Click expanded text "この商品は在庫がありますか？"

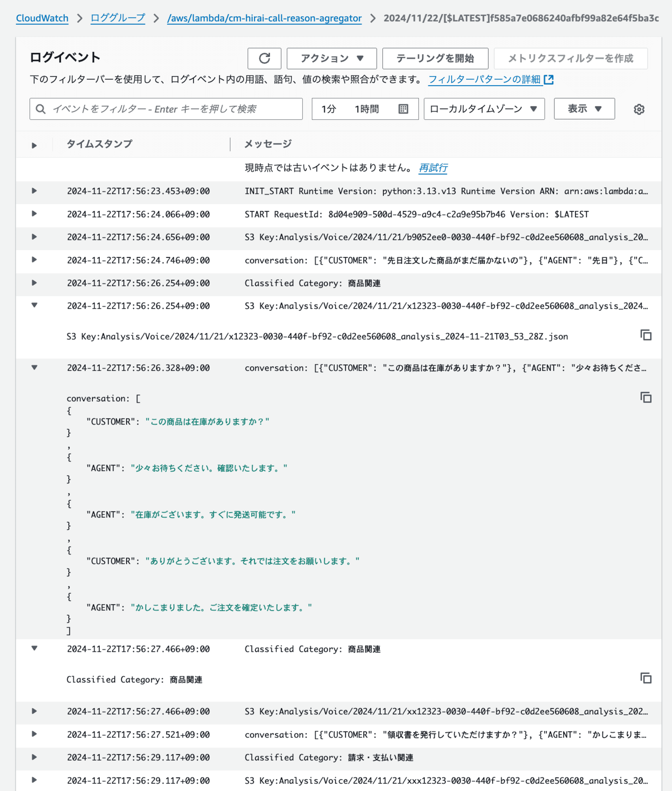pos(208,422)
